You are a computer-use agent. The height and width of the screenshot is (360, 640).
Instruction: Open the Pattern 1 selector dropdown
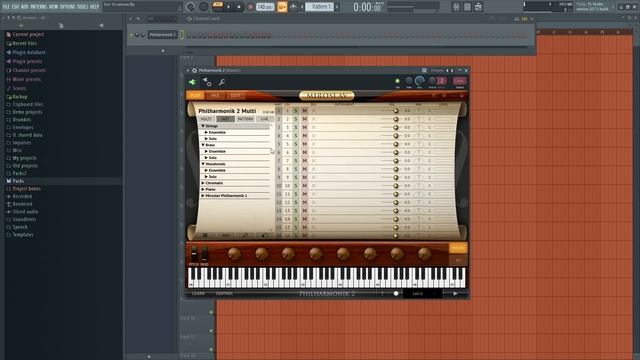[x=320, y=7]
